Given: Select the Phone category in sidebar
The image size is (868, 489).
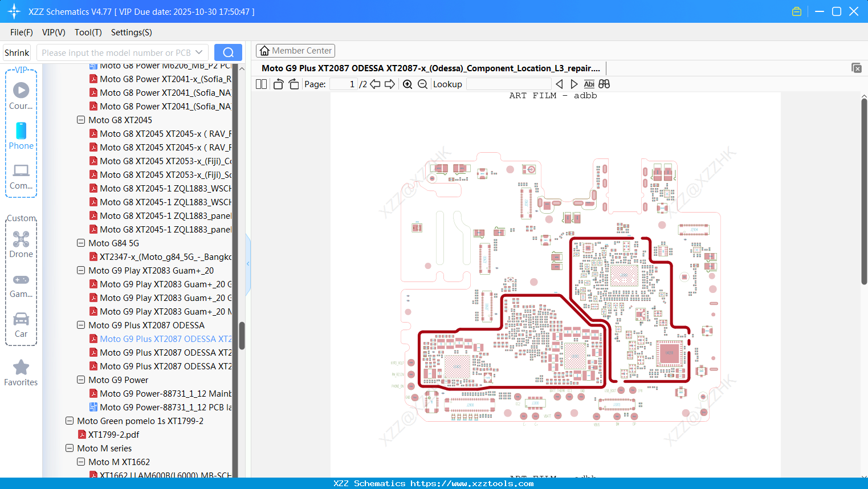Looking at the screenshot, I should (21, 136).
